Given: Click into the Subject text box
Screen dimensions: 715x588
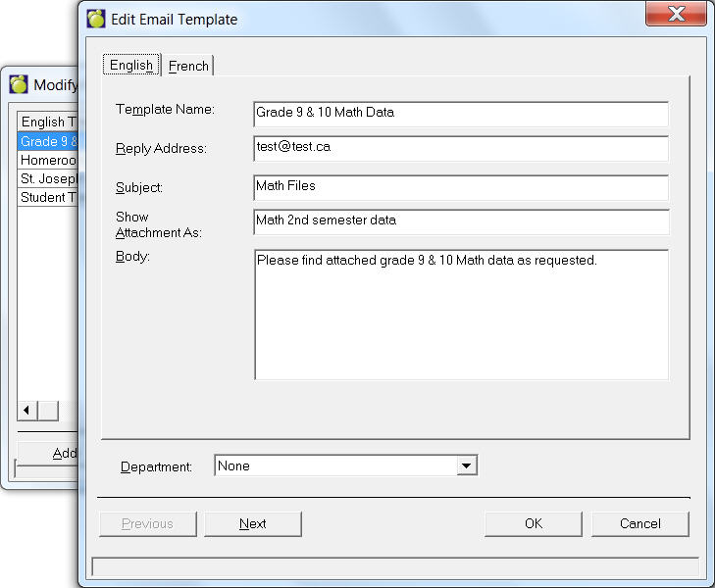Looking at the screenshot, I should (x=460, y=185).
